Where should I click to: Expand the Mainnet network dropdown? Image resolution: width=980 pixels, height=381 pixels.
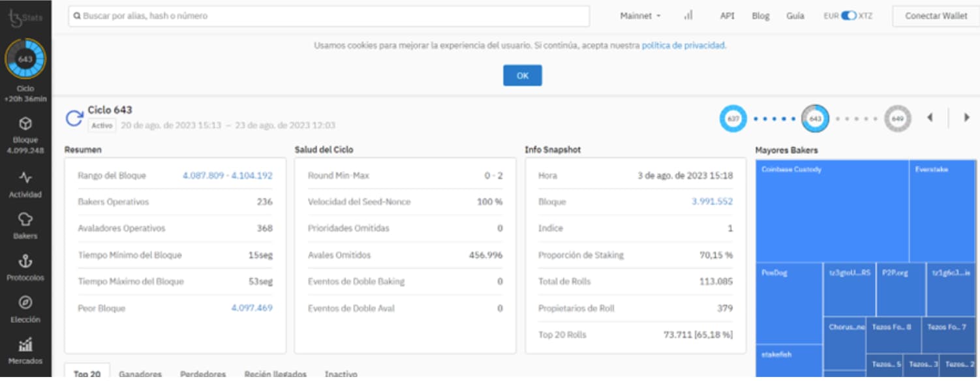[640, 16]
